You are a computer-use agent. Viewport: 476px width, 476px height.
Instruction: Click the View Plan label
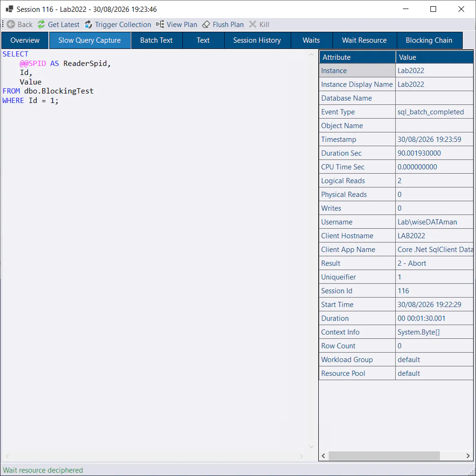182,25
